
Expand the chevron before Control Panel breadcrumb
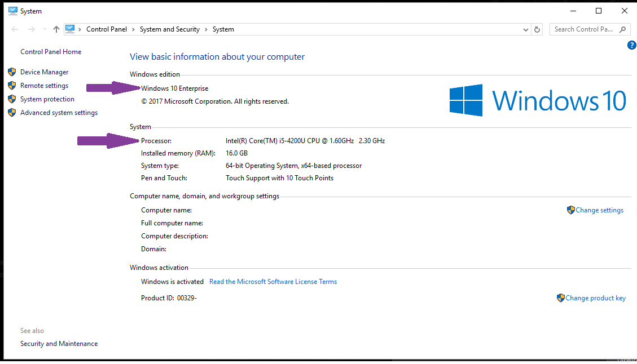(80, 29)
